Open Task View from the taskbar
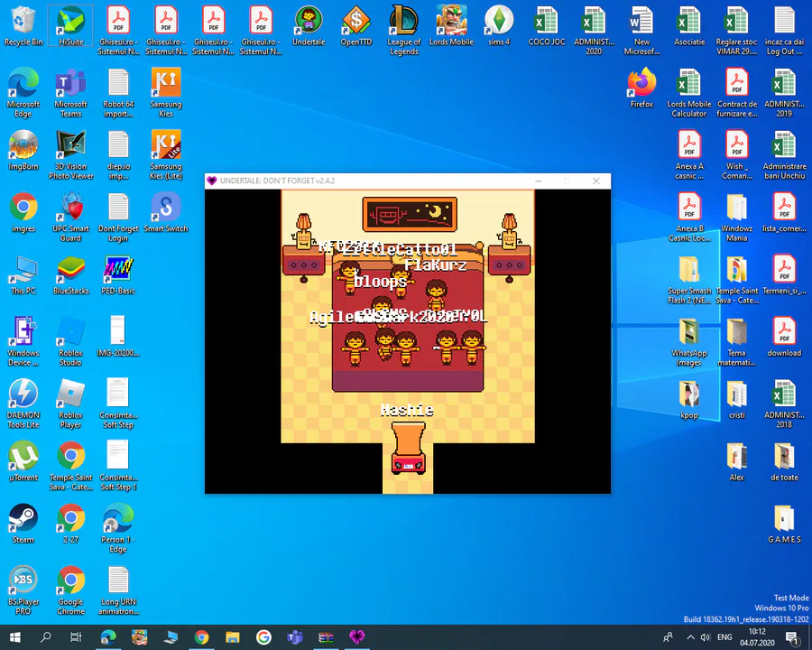Screen dimensions: 812x650 [76, 637]
